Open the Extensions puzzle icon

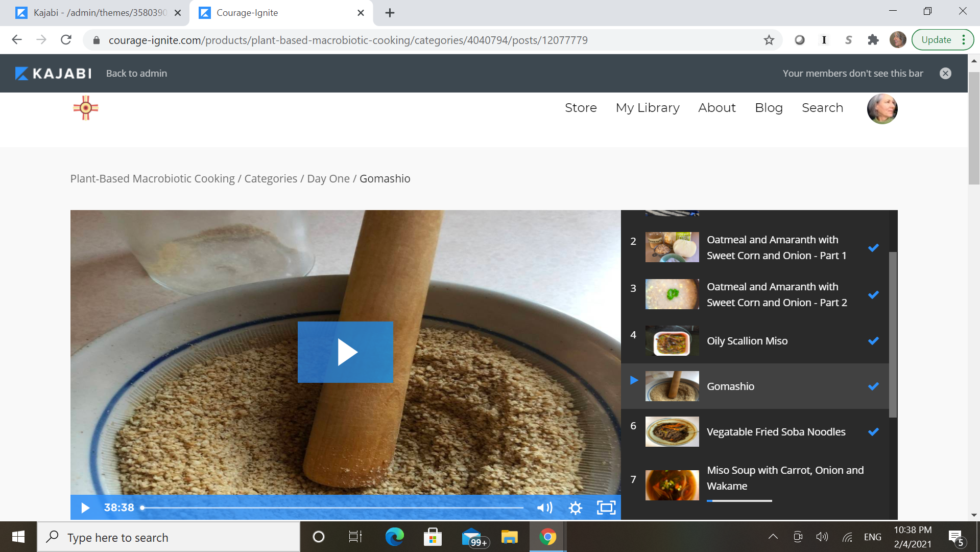(x=873, y=40)
